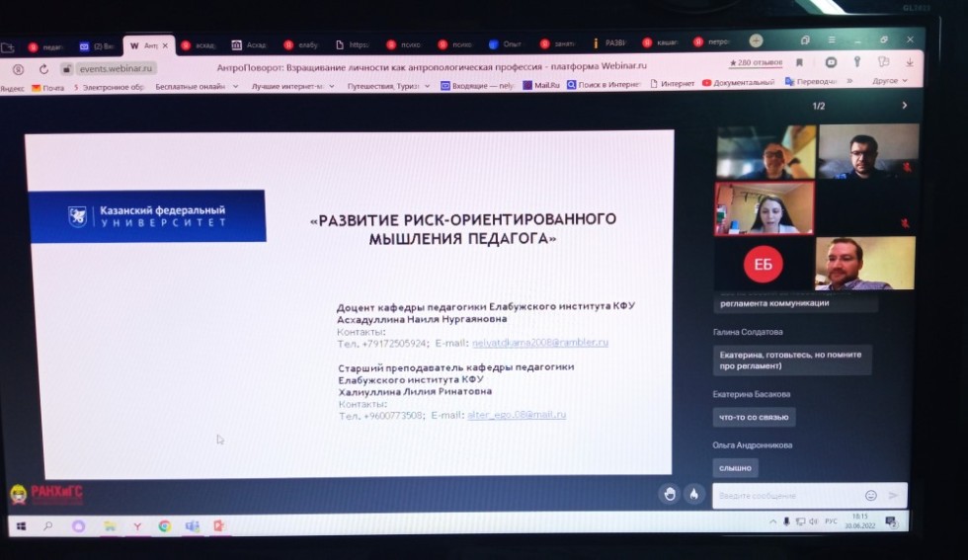Click the bookmark icon in address bar
The image size is (968, 560).
point(798,63)
